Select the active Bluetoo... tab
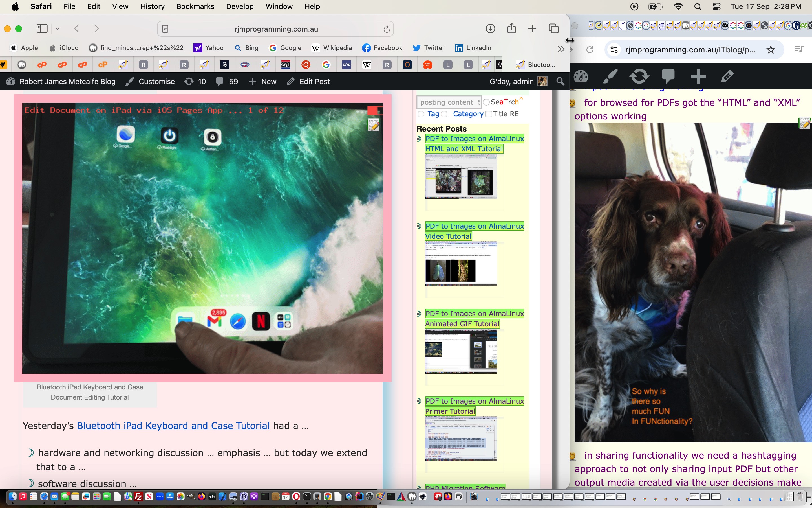 [x=536, y=65]
